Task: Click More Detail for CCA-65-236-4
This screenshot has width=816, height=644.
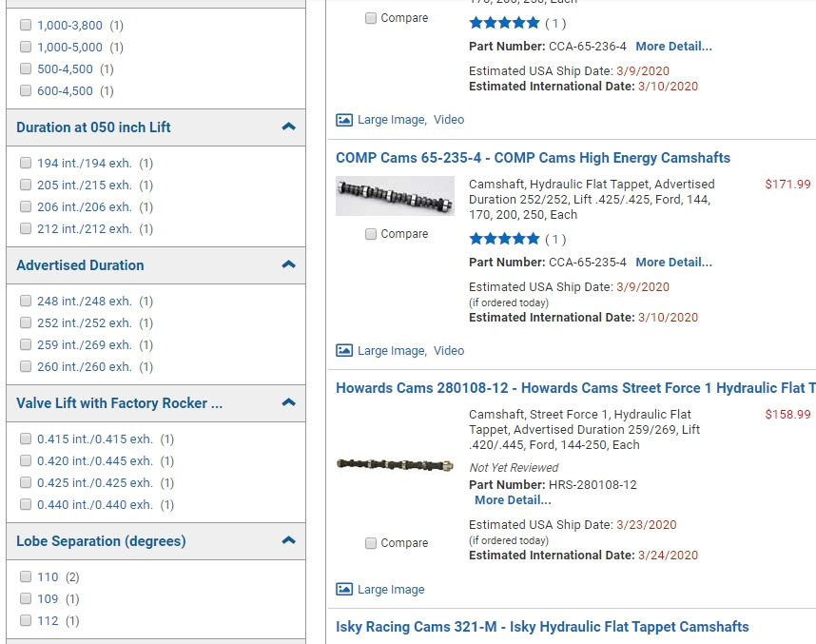Action: click(674, 47)
